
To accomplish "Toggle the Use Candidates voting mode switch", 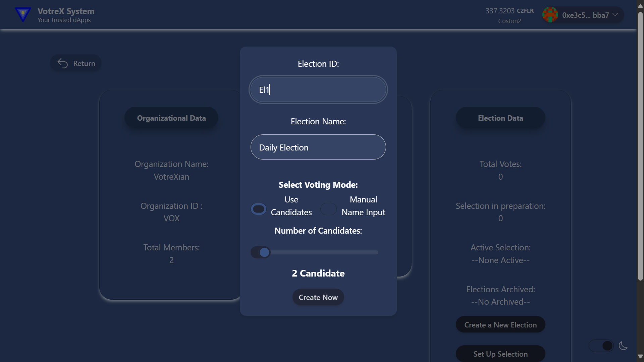I will click(259, 209).
